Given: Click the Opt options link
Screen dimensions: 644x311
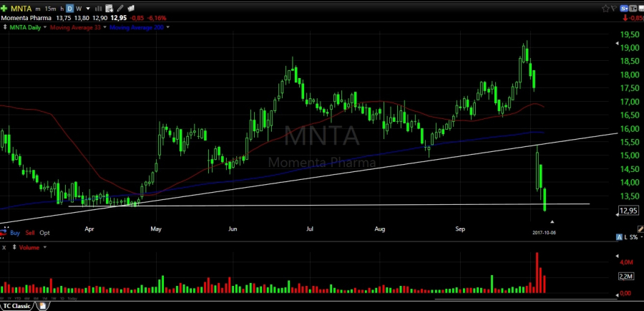Looking at the screenshot, I should tap(44, 233).
